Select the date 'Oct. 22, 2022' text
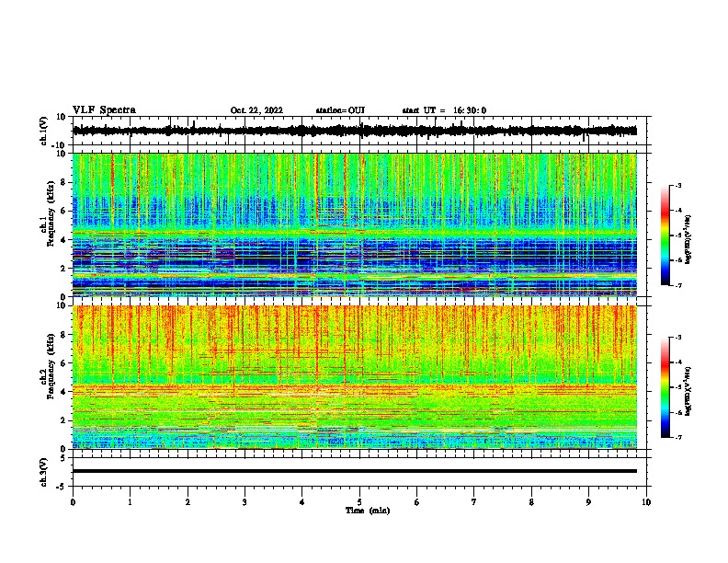Viewport: 728px width, 563px height. (x=256, y=110)
